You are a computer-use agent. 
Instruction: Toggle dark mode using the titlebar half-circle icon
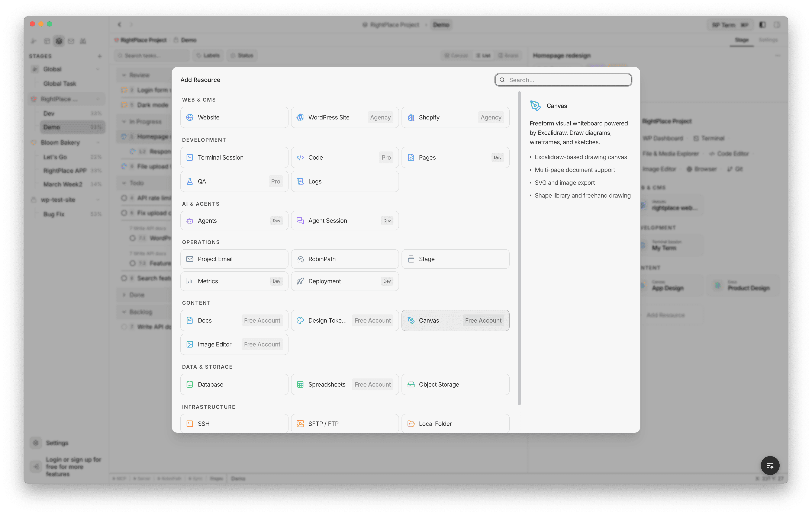pos(762,25)
